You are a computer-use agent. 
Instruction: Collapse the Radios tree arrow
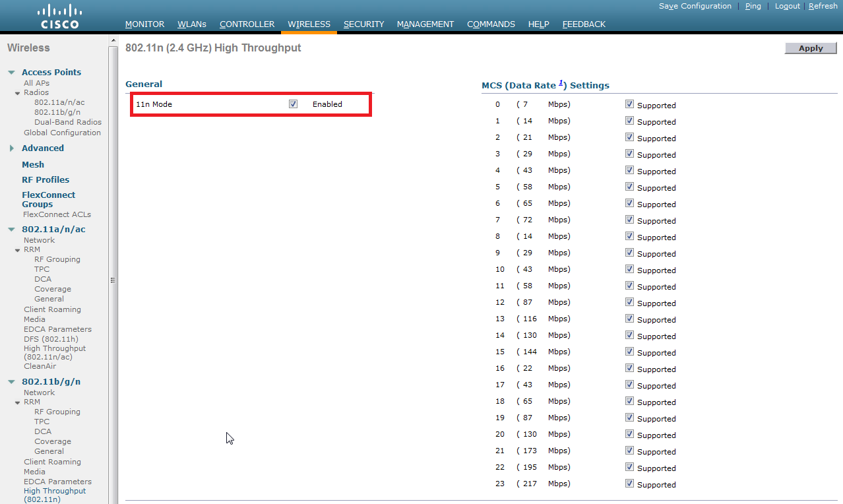coord(18,93)
